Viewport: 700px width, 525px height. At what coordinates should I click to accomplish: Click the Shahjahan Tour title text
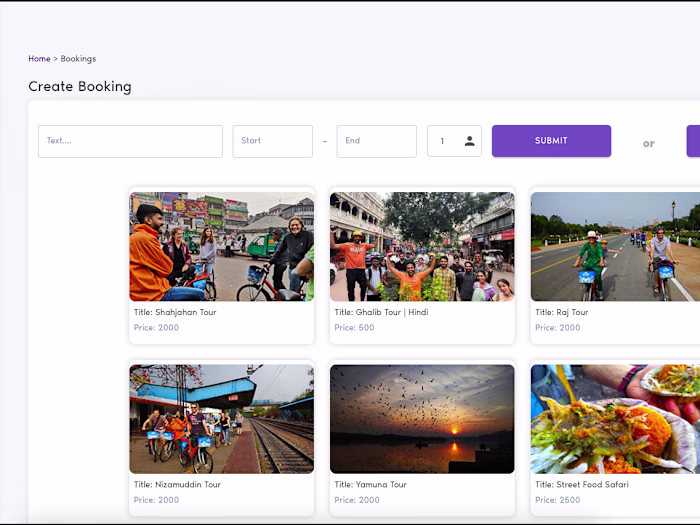click(x=175, y=312)
